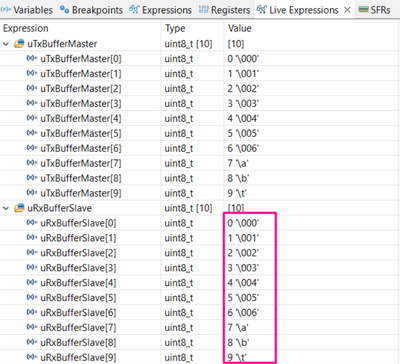Collapse the uRxBufferSlave array
This screenshot has height=364, width=400.
coord(6,208)
